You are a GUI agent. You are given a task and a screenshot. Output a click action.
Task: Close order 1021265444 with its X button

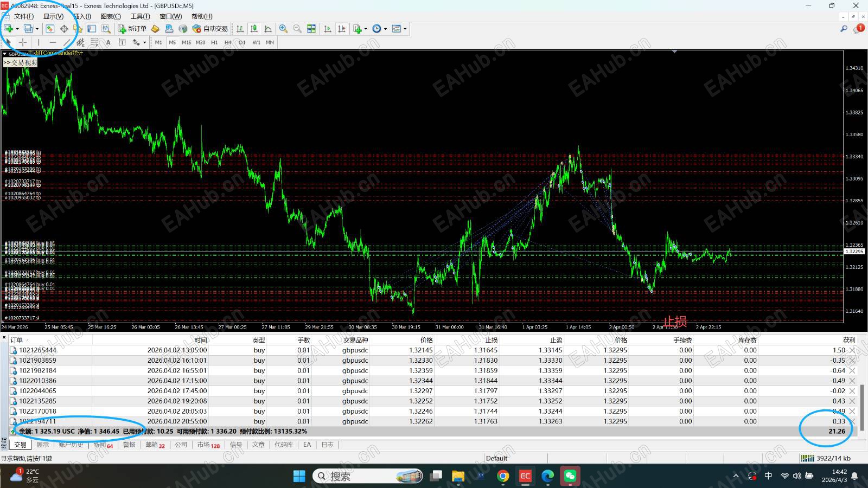pyautogui.click(x=852, y=350)
